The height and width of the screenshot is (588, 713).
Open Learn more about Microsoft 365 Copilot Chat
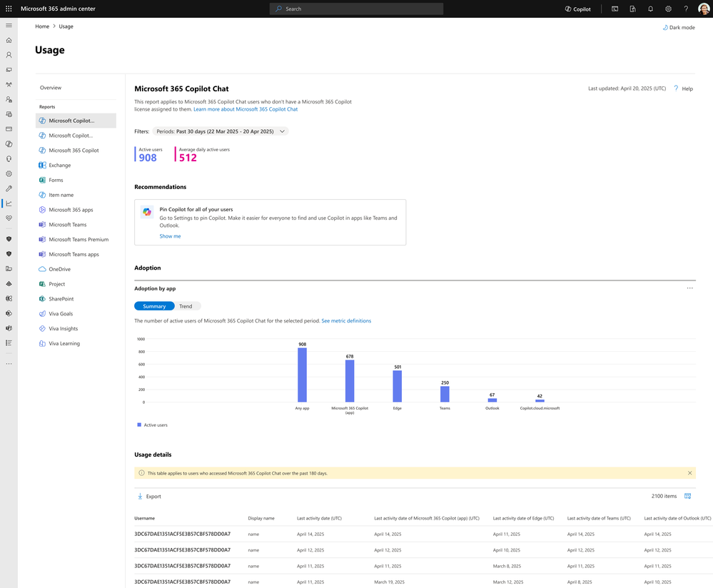click(246, 109)
